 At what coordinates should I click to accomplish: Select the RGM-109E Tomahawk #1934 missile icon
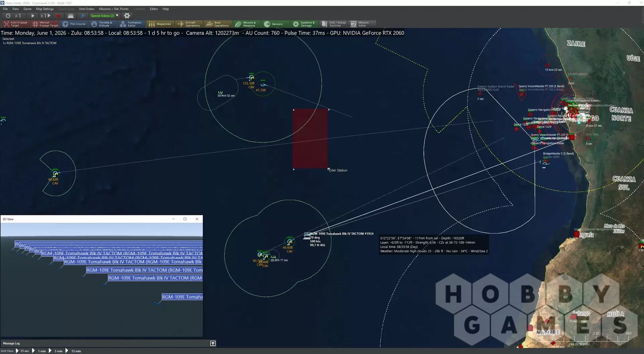(307, 235)
